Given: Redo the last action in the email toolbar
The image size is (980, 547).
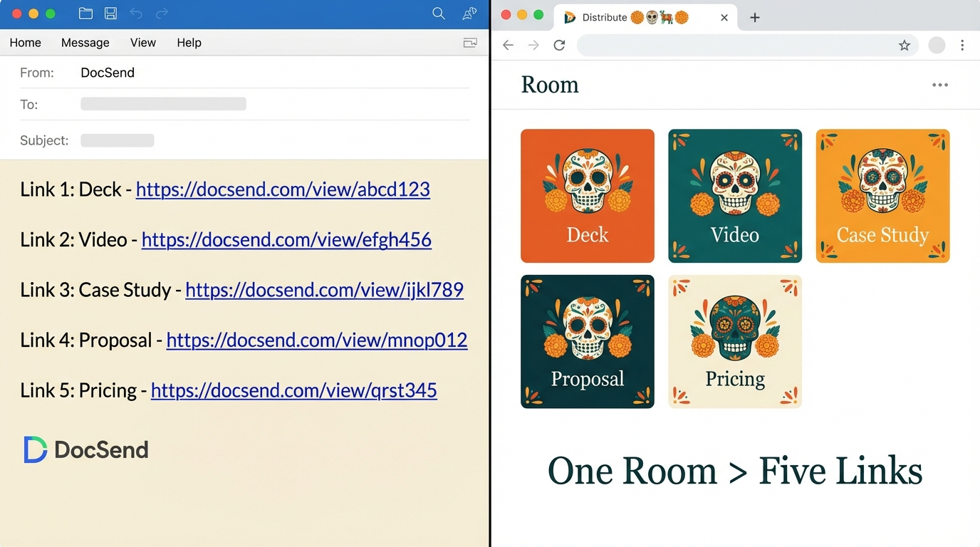Looking at the screenshot, I should 162,13.
